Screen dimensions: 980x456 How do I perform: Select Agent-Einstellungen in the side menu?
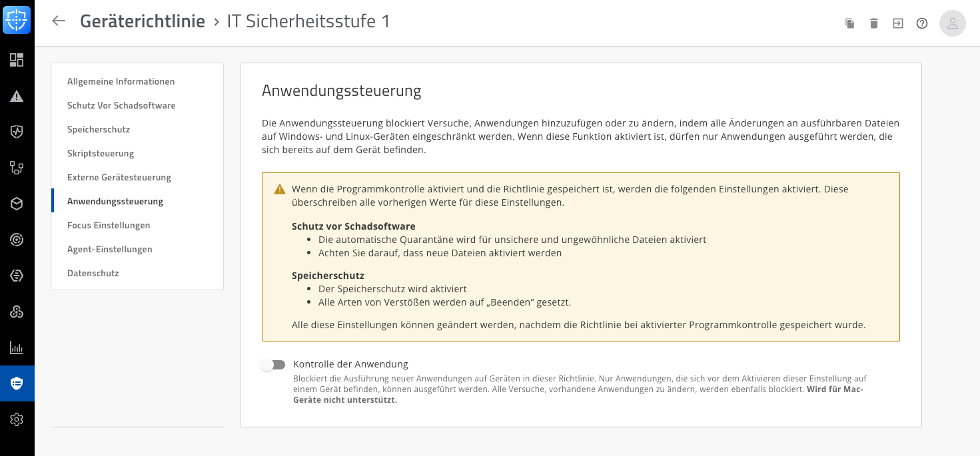point(110,250)
